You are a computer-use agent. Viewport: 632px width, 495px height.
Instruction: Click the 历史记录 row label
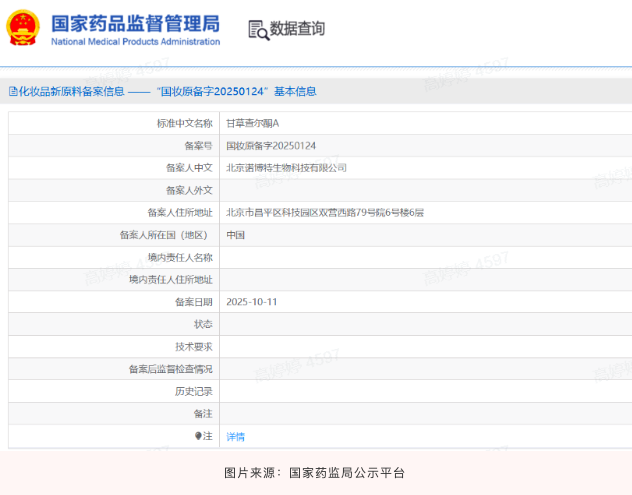194,391
